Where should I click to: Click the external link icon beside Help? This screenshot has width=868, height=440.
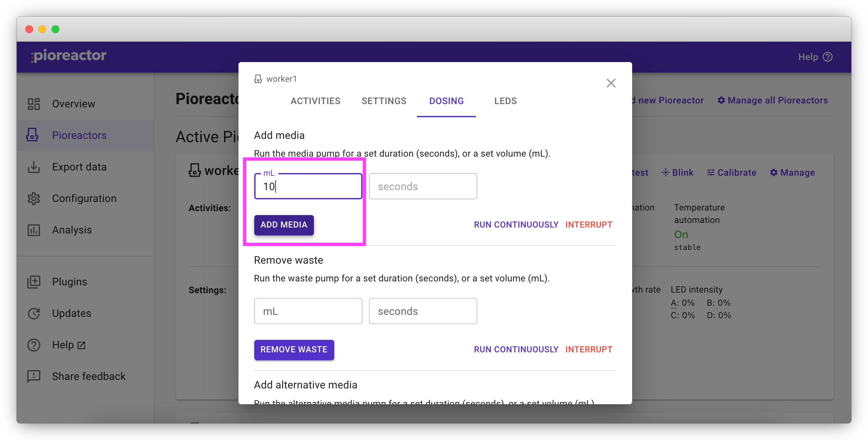[81, 345]
